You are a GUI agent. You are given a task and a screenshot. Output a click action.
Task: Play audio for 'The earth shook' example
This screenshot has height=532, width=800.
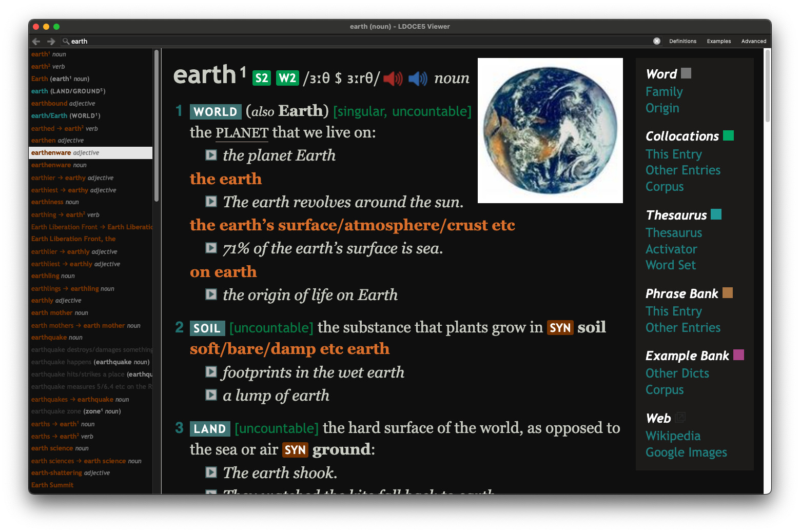point(211,472)
